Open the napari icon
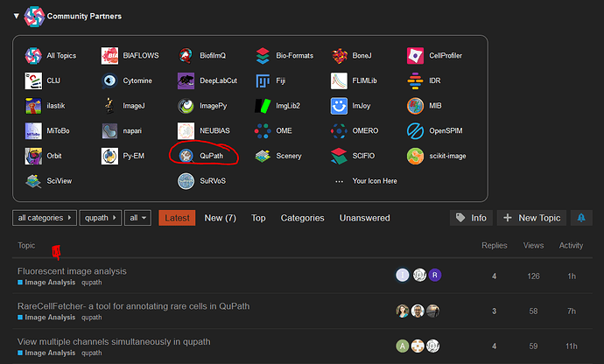Screen dimensions: 604x364 109,131
